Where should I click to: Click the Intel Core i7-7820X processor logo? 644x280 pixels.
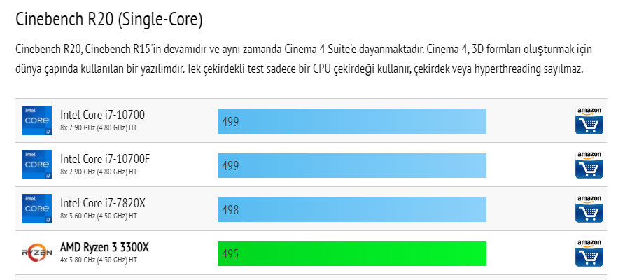(x=37, y=209)
